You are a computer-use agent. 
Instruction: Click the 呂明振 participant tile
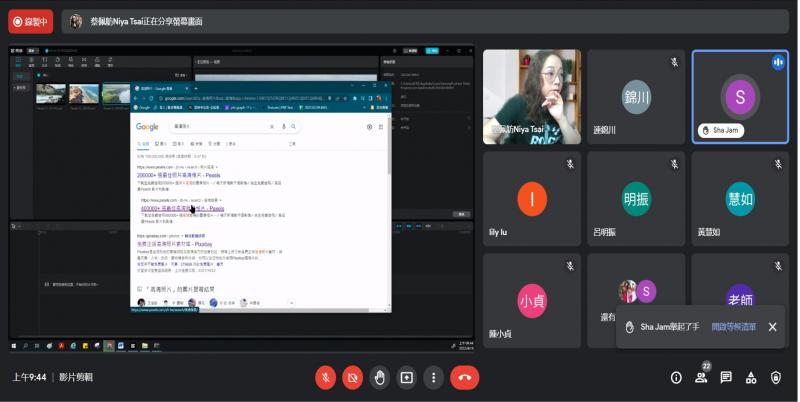pos(635,198)
